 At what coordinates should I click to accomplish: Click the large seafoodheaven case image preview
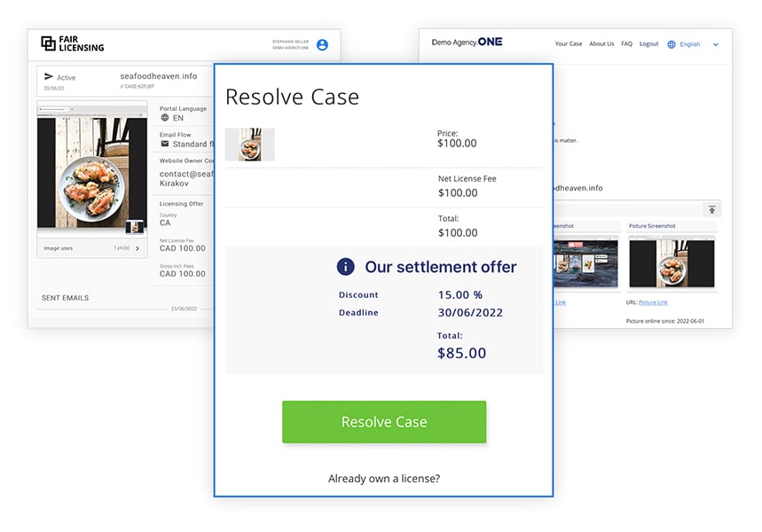[92, 170]
